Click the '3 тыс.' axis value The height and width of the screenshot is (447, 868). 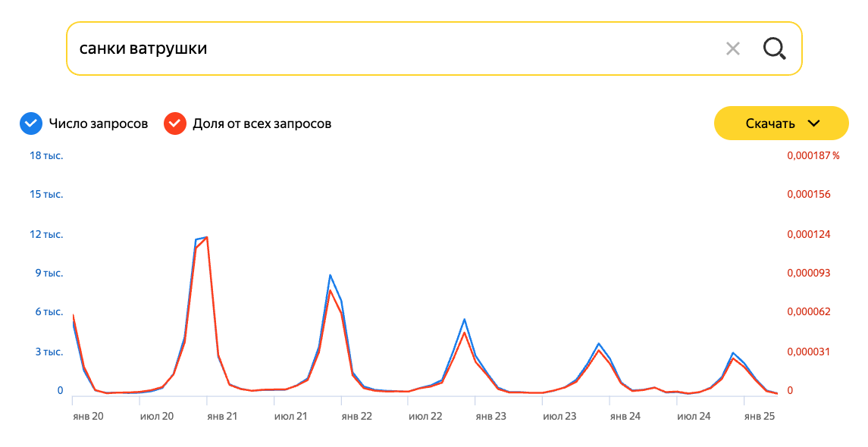coord(49,352)
